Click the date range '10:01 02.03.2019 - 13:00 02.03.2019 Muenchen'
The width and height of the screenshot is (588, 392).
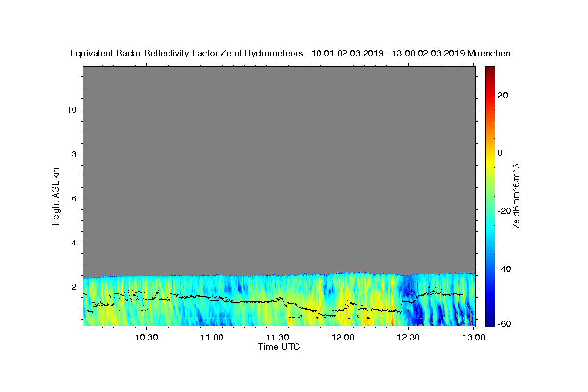[x=411, y=54]
